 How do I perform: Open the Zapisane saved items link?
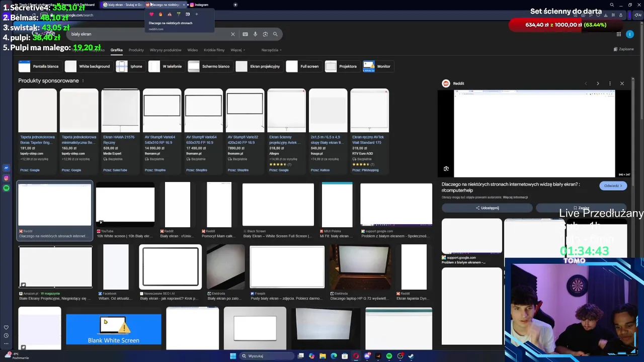[623, 49]
